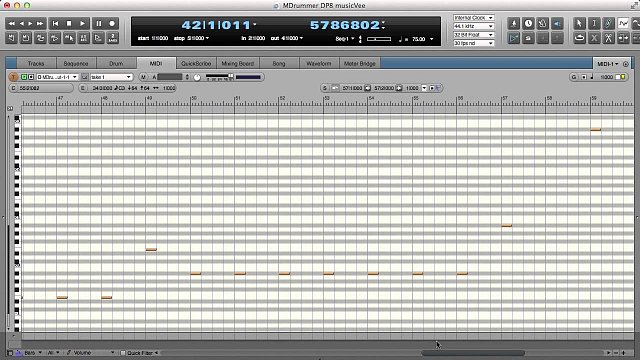Viewport: 640px width, 360px height.
Task: Select the pencil tool
Action: point(609,24)
